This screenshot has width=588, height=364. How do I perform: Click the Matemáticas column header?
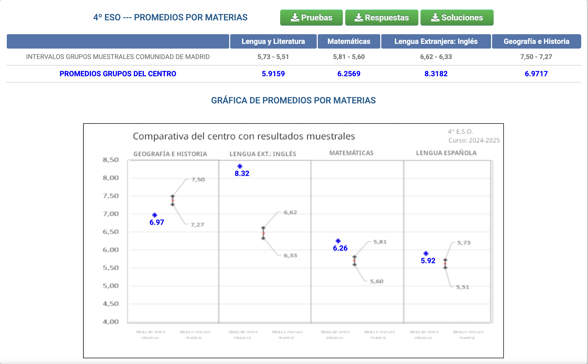coord(349,41)
